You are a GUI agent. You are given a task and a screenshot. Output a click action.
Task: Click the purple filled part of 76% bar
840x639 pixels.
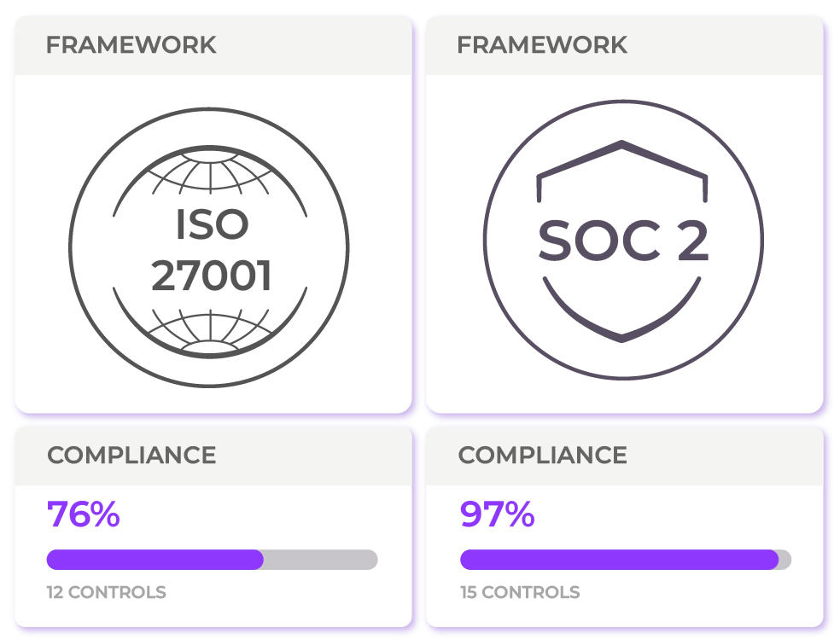(x=155, y=560)
